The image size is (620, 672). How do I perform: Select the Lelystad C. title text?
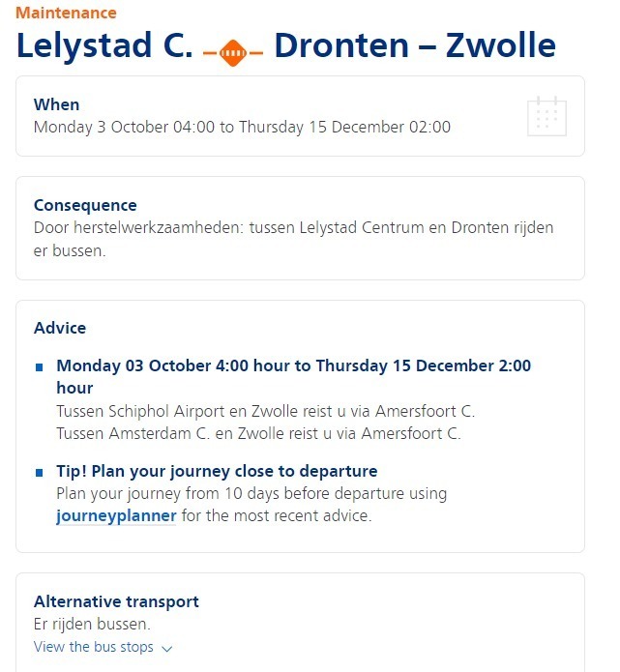click(x=104, y=45)
